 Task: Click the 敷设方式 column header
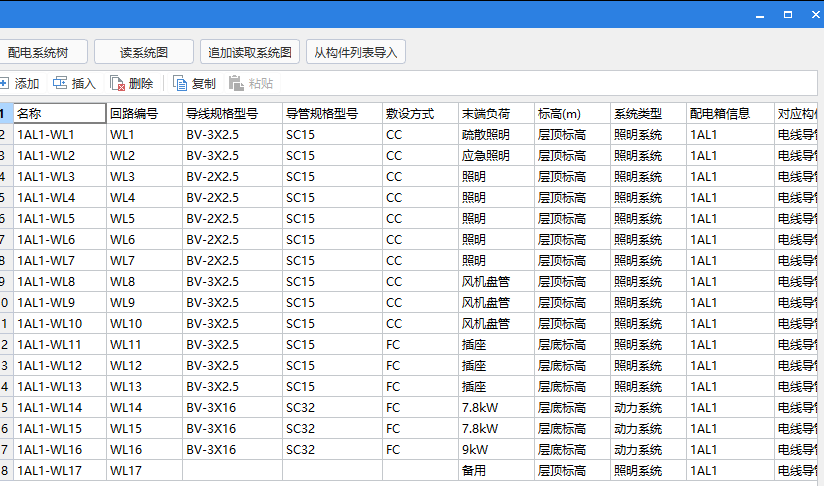pos(419,113)
